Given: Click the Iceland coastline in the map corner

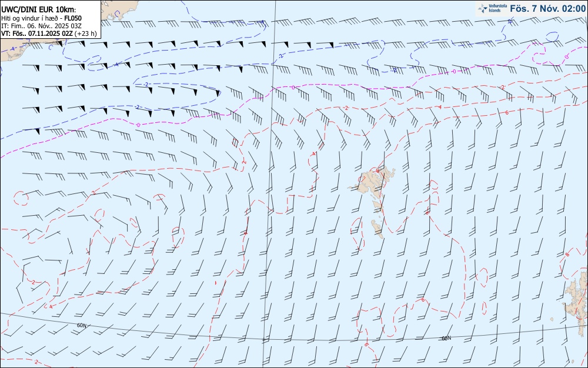Looking at the screenshot, I should [15, 49].
